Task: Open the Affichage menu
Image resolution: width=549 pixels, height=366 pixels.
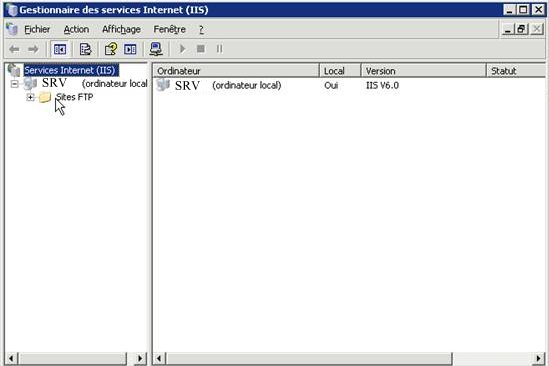Action: click(121, 29)
